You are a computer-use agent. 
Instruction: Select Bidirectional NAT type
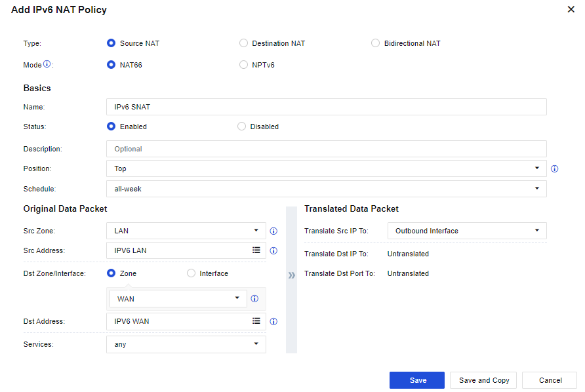[376, 43]
